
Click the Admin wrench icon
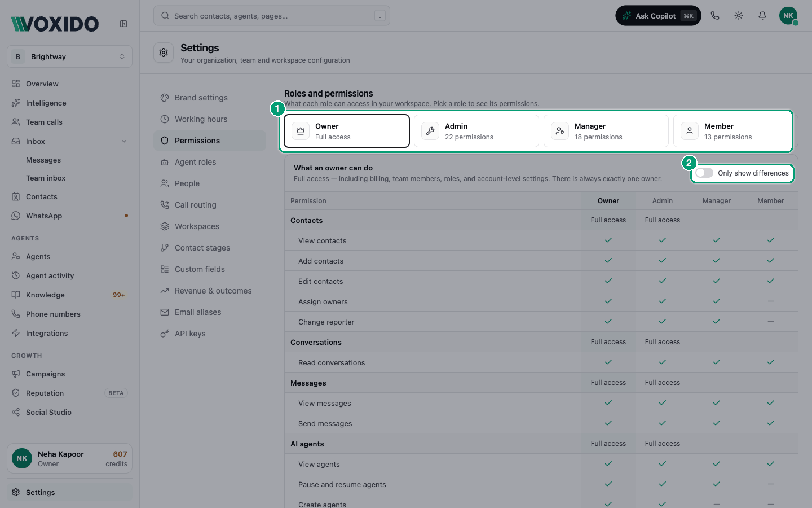[x=430, y=131]
